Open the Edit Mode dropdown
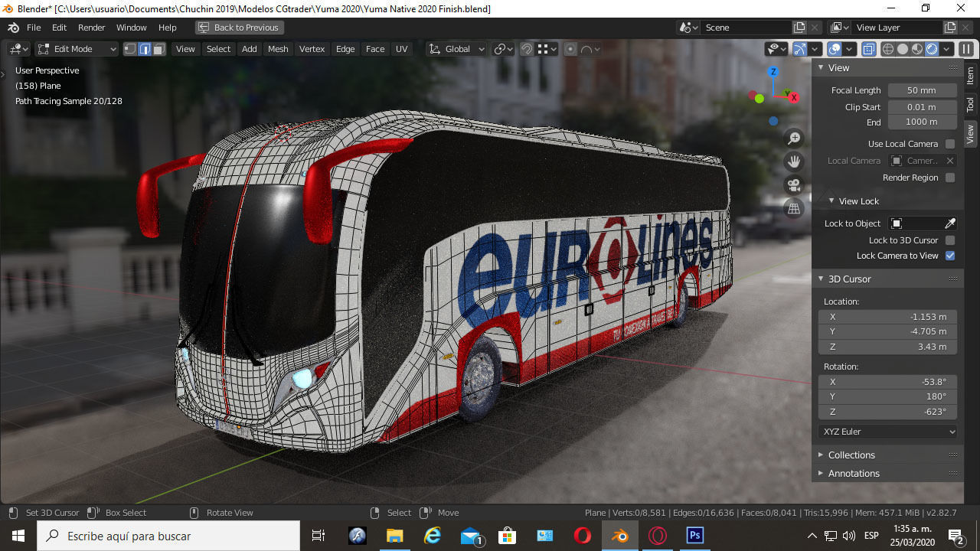Screen dimensions: 980x551 click(x=74, y=48)
